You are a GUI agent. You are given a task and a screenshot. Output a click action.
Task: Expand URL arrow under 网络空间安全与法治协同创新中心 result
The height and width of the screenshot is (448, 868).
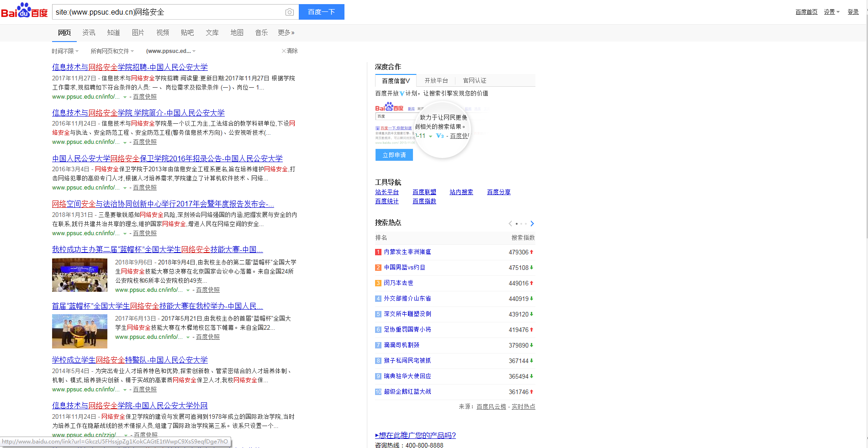click(125, 234)
